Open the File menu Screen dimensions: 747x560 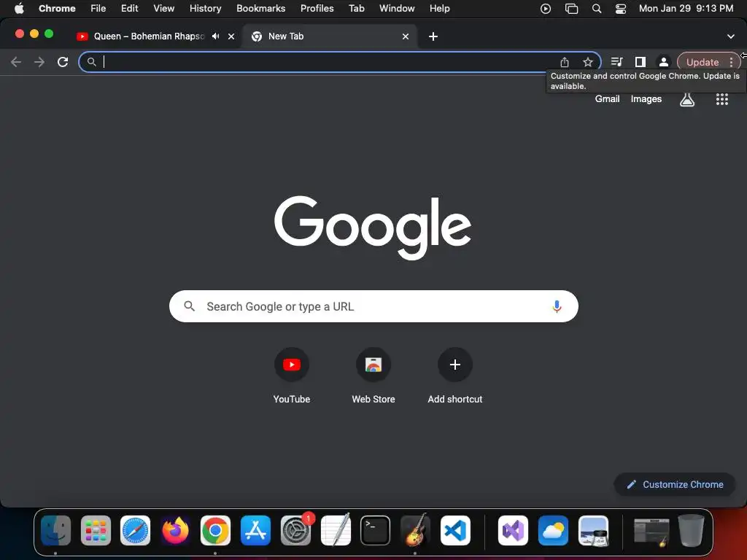98,9
